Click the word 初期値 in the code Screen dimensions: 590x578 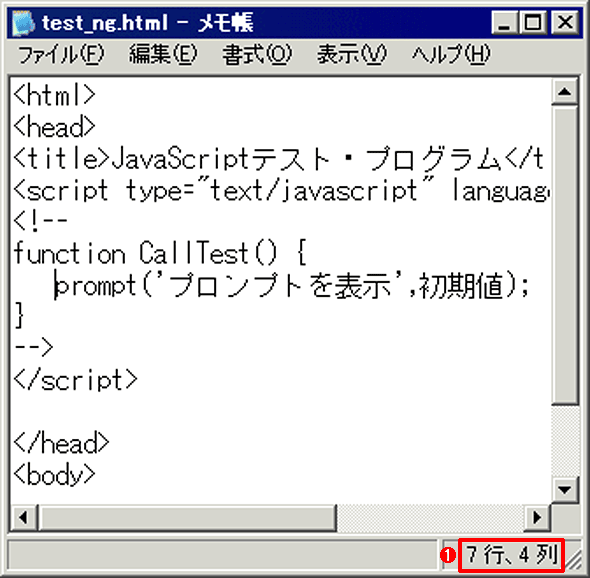(x=461, y=286)
